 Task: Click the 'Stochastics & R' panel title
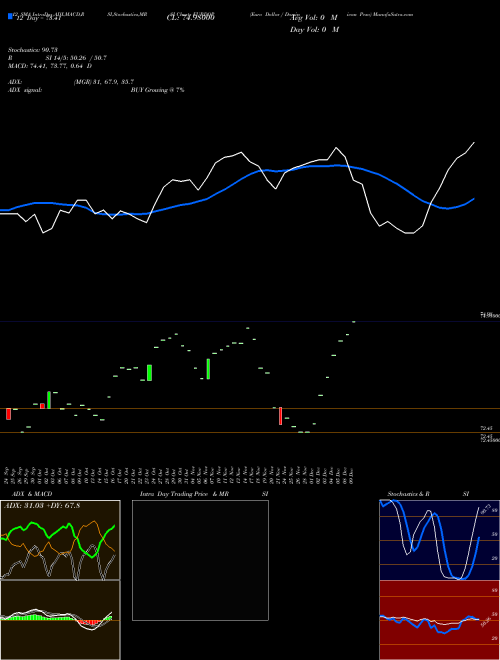point(409,494)
